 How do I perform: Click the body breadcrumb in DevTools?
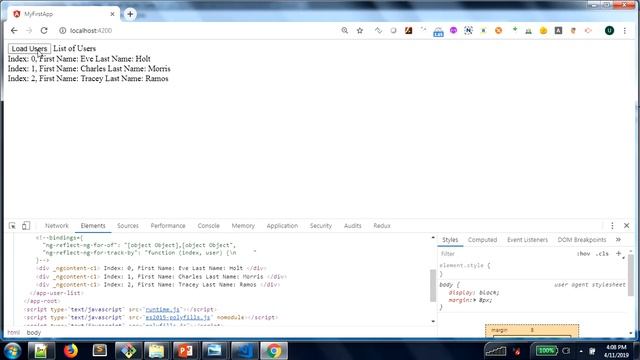(x=34, y=333)
